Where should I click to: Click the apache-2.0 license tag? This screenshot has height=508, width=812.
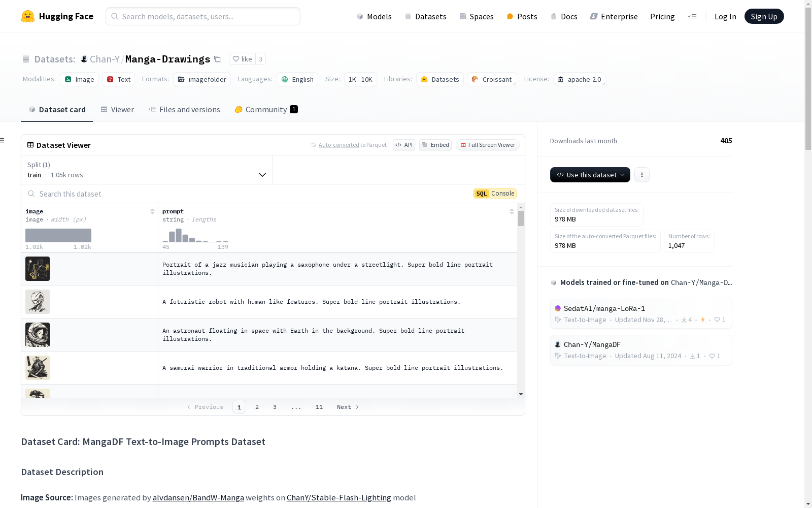[580, 79]
